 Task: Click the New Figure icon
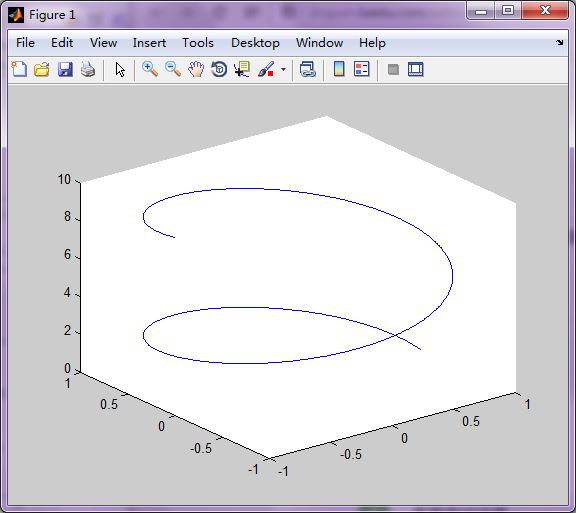click(x=19, y=69)
